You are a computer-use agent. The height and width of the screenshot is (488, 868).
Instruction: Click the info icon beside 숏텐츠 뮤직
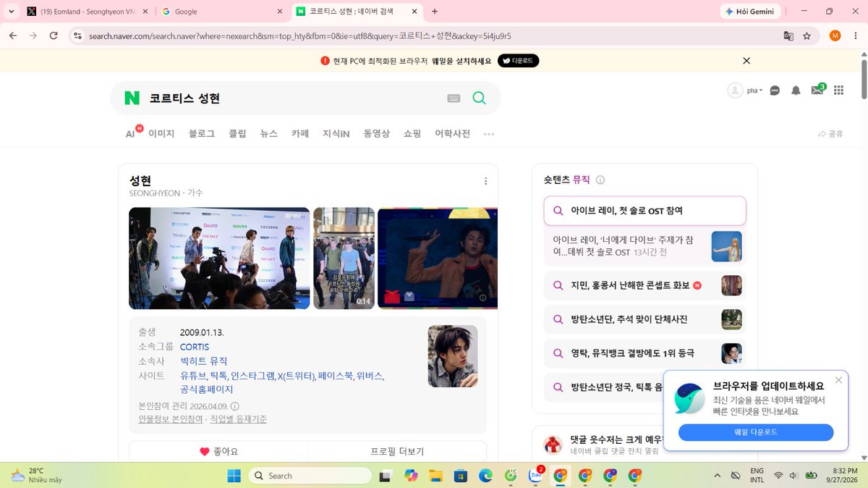tap(600, 180)
